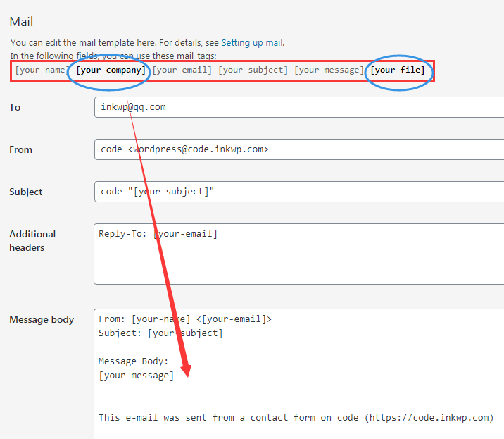Select the [your-company] mail-tag

click(111, 70)
